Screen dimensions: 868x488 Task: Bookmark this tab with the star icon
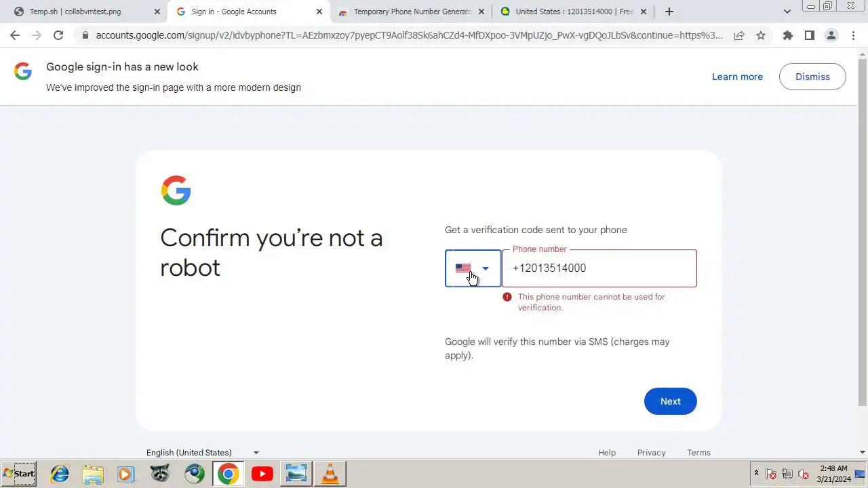click(761, 35)
